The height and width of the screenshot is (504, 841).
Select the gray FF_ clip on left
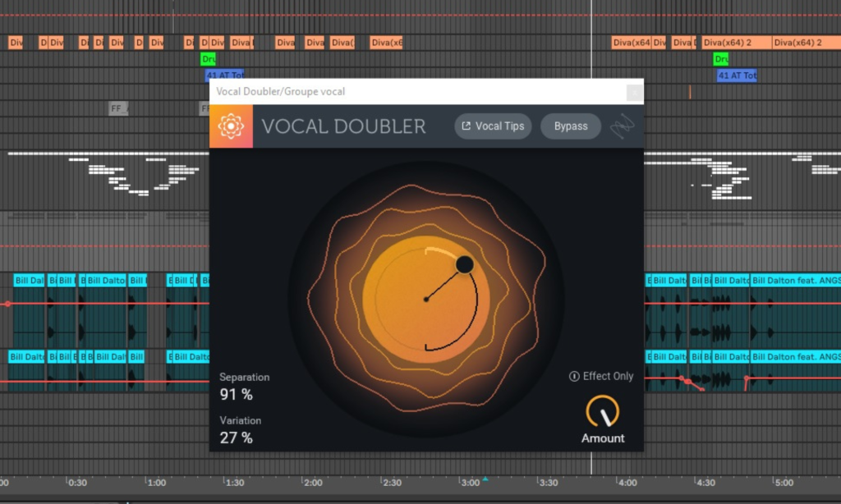click(118, 108)
